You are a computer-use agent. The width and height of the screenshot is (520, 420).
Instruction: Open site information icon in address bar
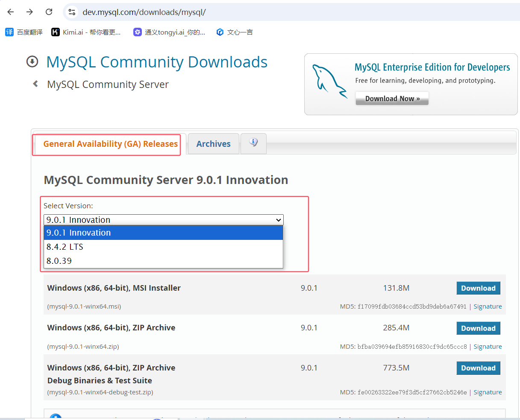(x=72, y=12)
